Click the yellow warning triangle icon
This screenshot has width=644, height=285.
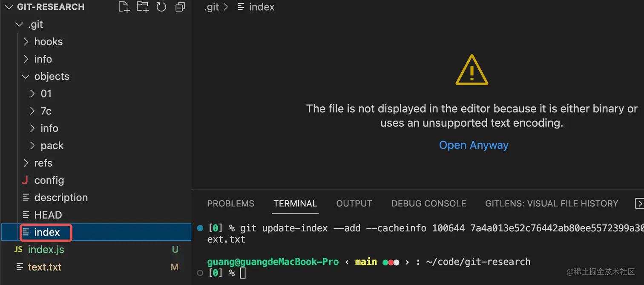[x=471, y=70]
